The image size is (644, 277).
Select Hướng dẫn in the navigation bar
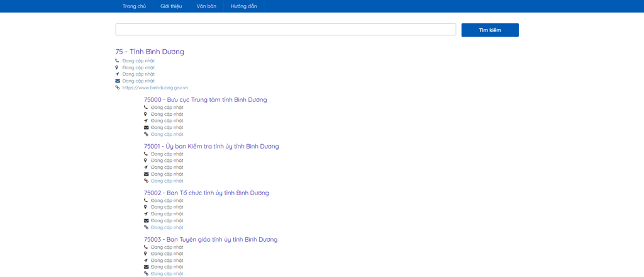tap(243, 6)
